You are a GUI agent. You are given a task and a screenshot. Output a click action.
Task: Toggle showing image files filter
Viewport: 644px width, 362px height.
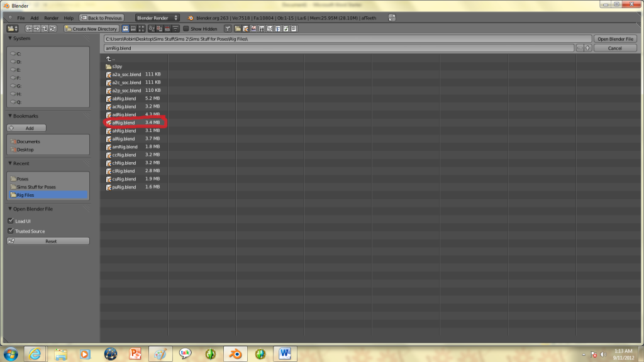pyautogui.click(x=254, y=29)
